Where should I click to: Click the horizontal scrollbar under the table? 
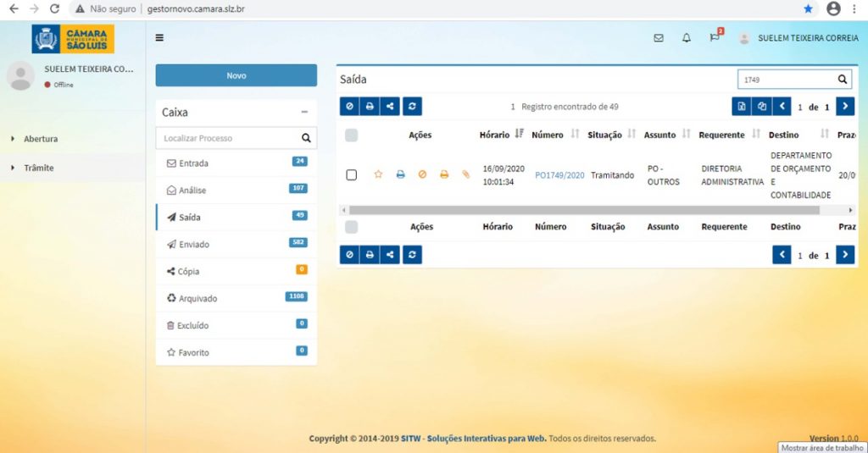[x=584, y=210]
